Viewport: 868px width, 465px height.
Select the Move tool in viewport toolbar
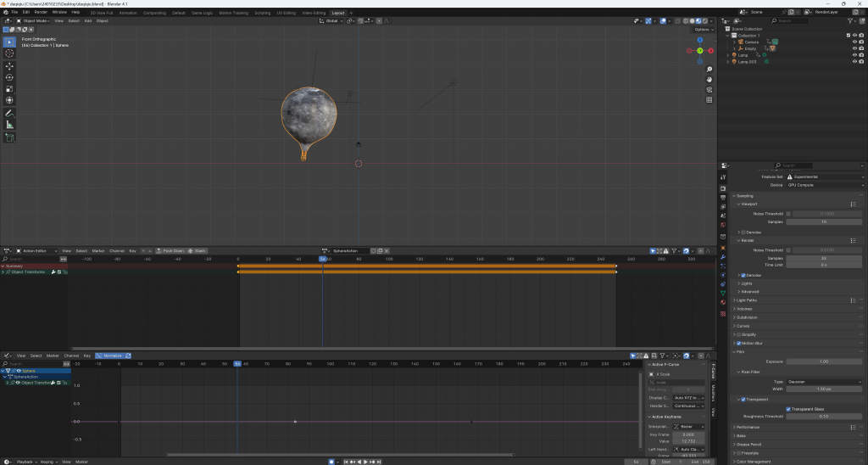9,65
